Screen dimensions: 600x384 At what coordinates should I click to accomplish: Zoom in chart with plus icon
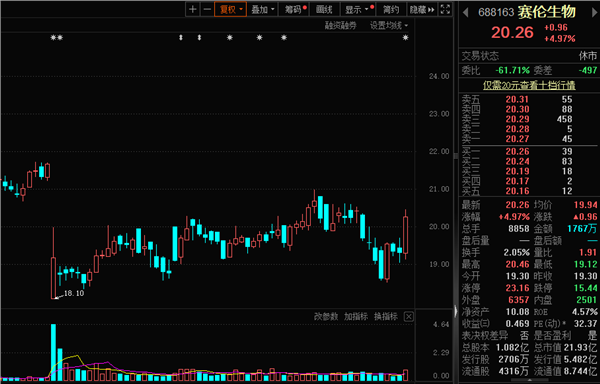[193, 10]
